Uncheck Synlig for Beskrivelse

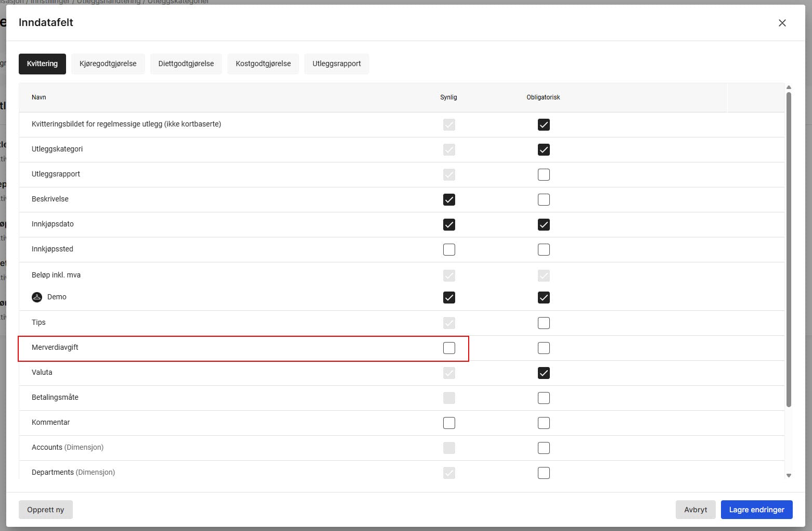(x=449, y=199)
